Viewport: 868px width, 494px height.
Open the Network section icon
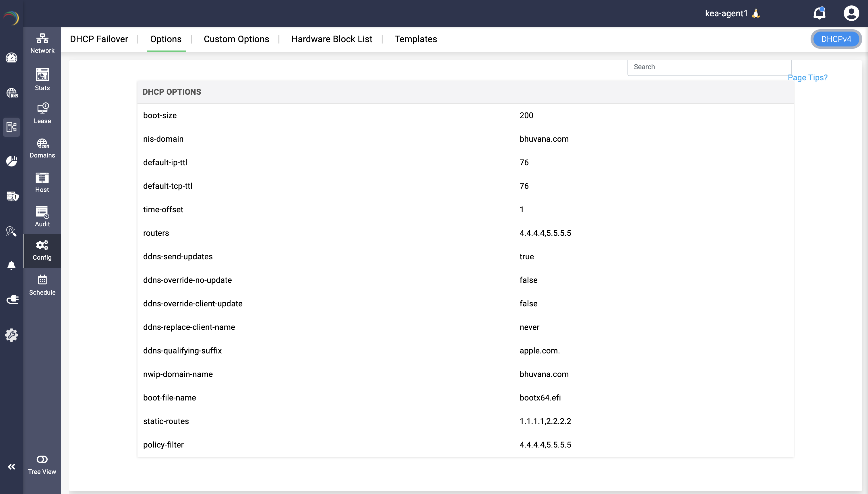point(42,38)
